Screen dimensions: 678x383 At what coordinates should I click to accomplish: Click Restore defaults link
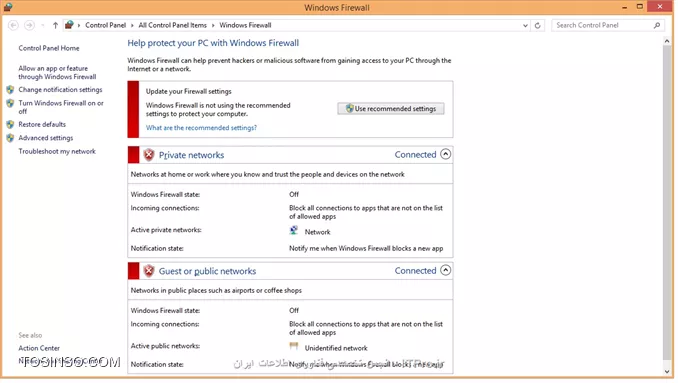(42, 124)
